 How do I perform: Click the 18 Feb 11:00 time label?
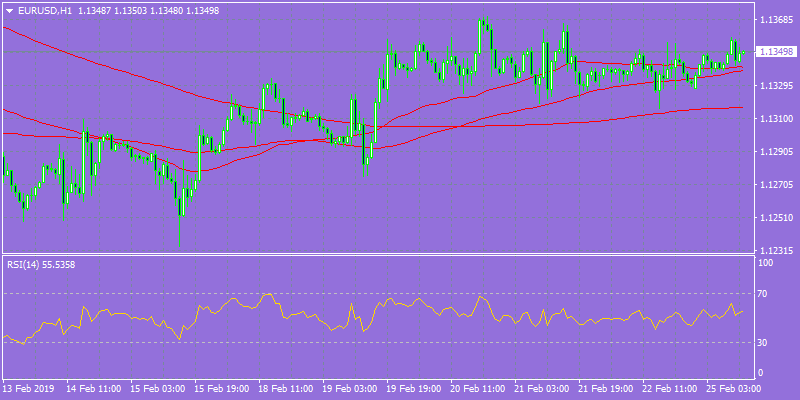(x=286, y=389)
